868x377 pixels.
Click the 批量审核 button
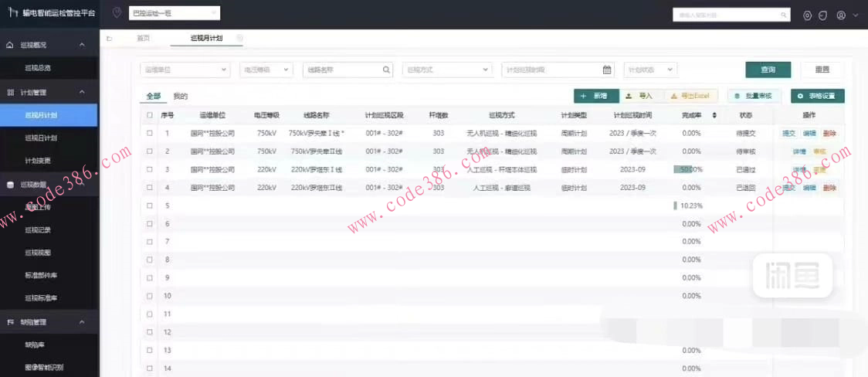pyautogui.click(x=754, y=96)
